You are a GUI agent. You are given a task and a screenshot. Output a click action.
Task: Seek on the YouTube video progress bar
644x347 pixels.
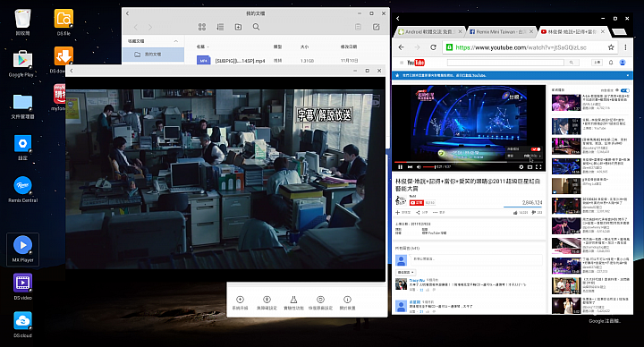click(x=469, y=162)
